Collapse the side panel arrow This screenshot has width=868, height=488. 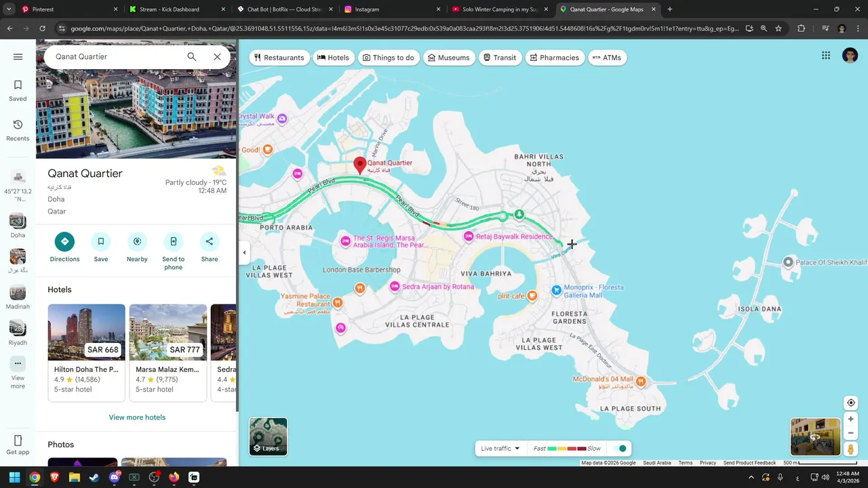click(x=244, y=253)
